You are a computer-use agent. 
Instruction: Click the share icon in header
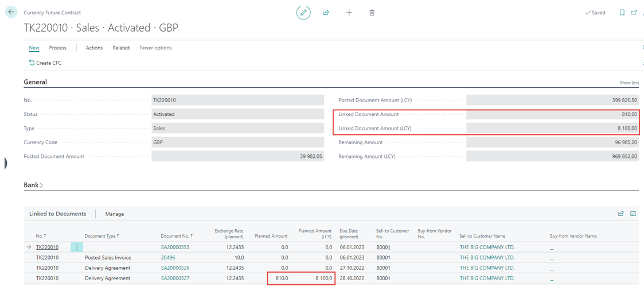coord(326,13)
